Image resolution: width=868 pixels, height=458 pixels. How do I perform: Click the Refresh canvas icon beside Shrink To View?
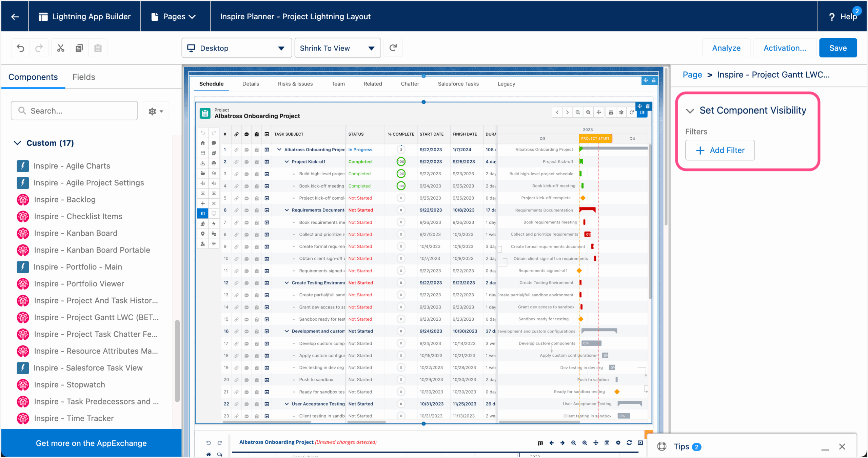point(393,47)
